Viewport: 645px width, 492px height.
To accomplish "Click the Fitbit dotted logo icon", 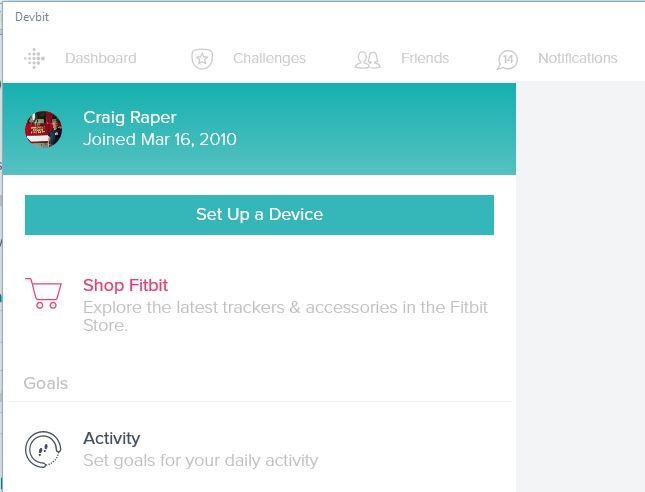I will (35, 58).
